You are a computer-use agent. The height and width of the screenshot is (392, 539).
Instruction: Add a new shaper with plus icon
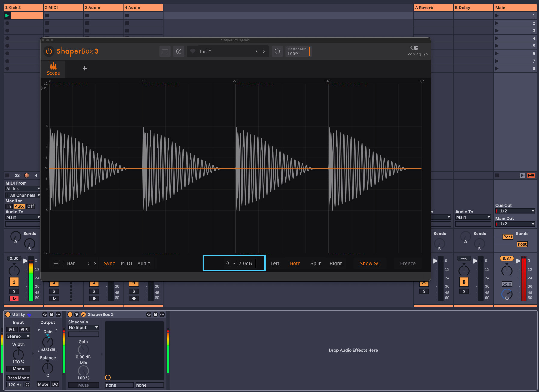[x=85, y=69]
